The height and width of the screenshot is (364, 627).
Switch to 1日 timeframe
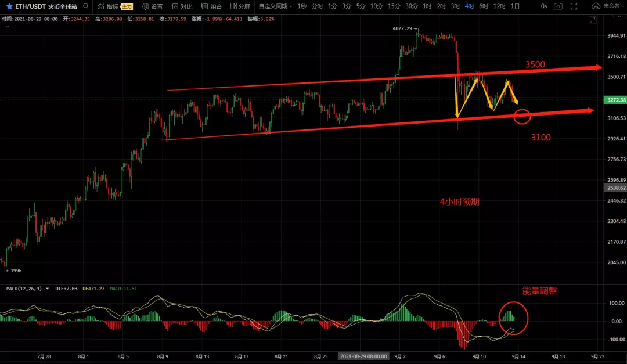(x=515, y=6)
